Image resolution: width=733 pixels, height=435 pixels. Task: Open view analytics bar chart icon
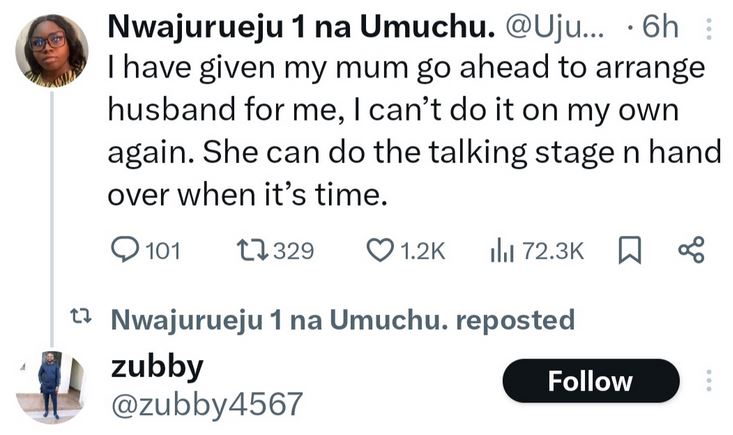tap(500, 250)
